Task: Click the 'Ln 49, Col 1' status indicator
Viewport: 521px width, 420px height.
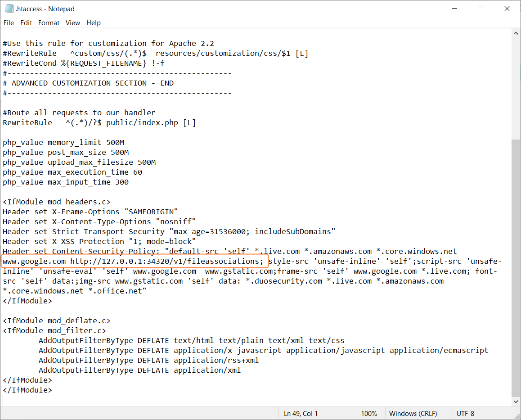Action: click(x=301, y=413)
